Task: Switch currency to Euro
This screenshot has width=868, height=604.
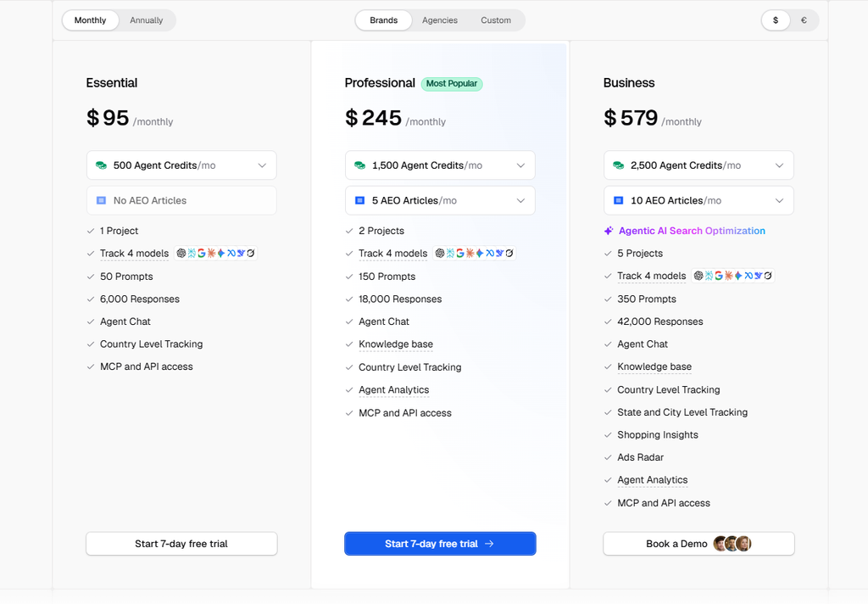Action: (804, 20)
